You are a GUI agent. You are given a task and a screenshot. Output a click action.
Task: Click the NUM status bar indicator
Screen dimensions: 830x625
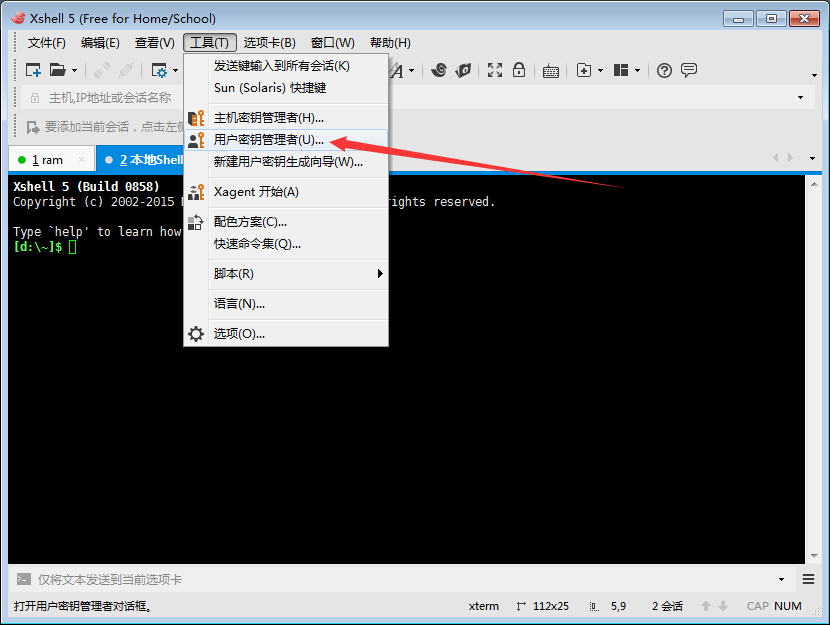point(788,606)
